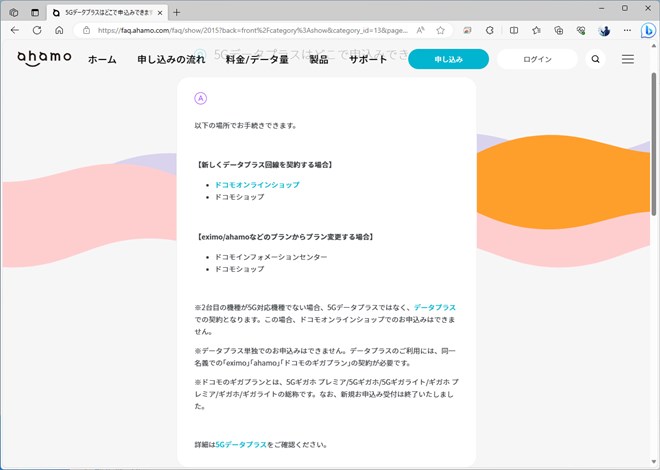The image size is (660, 470).
Task: Open the browser profile avatar
Action: (x=604, y=30)
